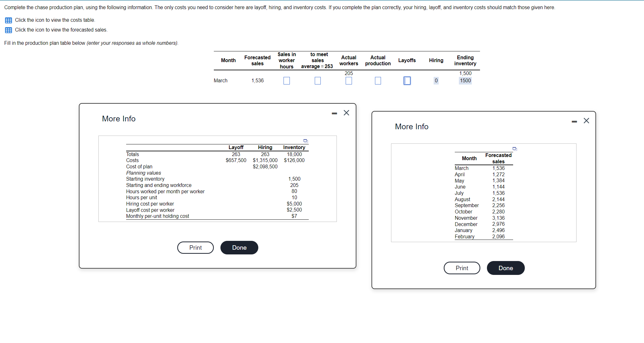The height and width of the screenshot is (343, 644).
Task: Click copy icon in forecasted sales popup
Action: (x=514, y=148)
